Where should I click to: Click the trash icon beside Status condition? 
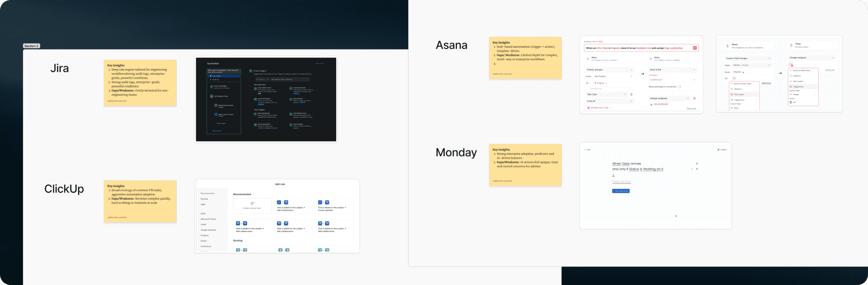coord(697,169)
